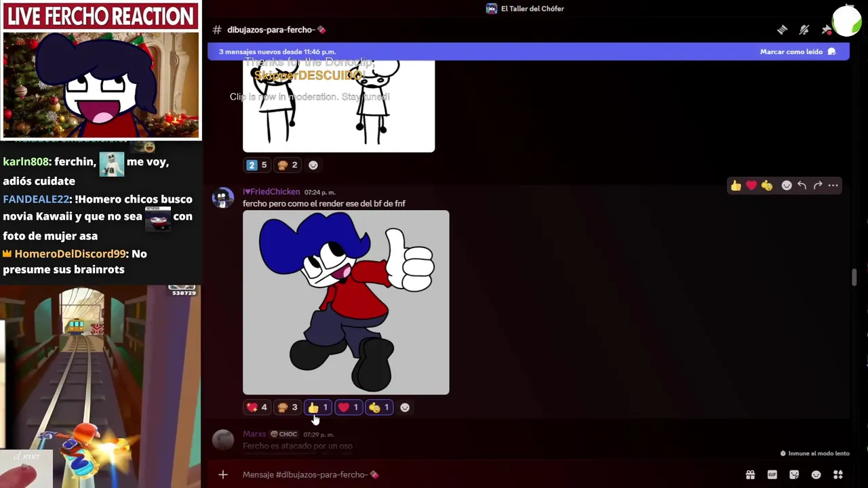Toggle the muted notification bell icon

pyautogui.click(x=804, y=30)
